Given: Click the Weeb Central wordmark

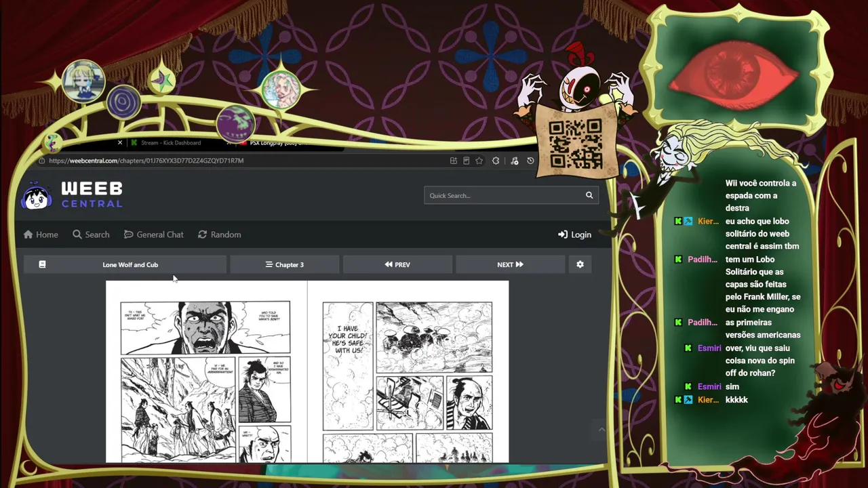Looking at the screenshot, I should point(92,195).
